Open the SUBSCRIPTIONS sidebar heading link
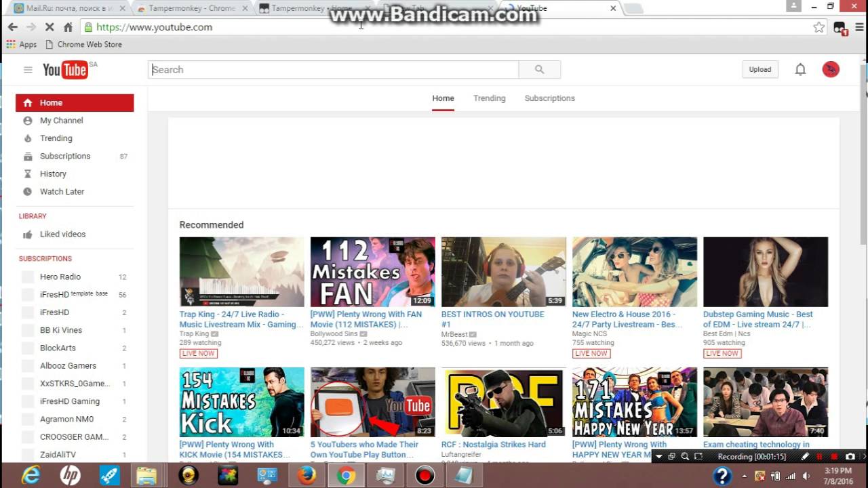Screen dimensions: 868x488 [45, 259]
